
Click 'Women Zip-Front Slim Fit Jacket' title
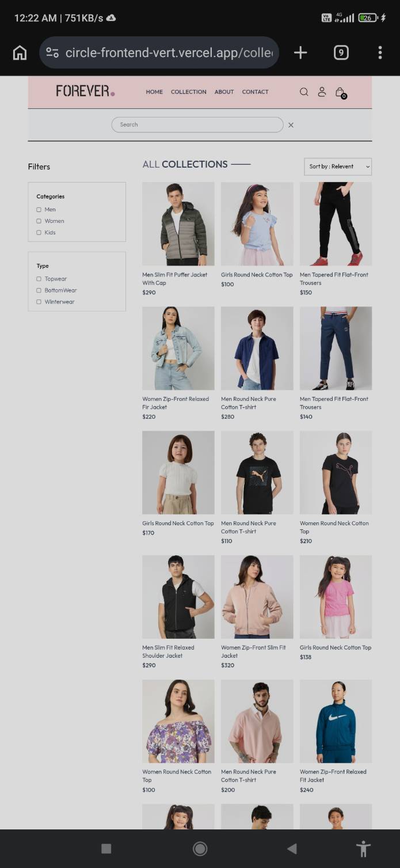pyautogui.click(x=253, y=652)
